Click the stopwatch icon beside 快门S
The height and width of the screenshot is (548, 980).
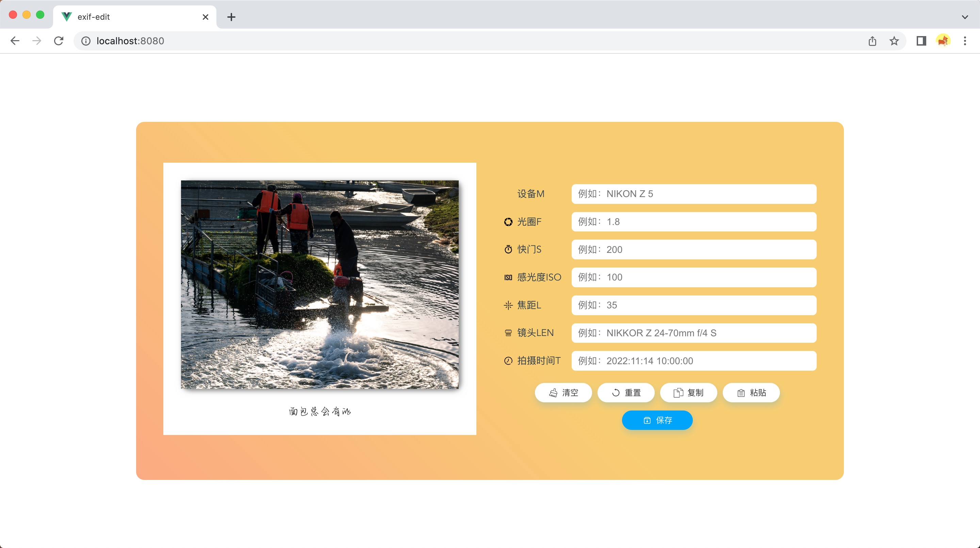pos(508,249)
